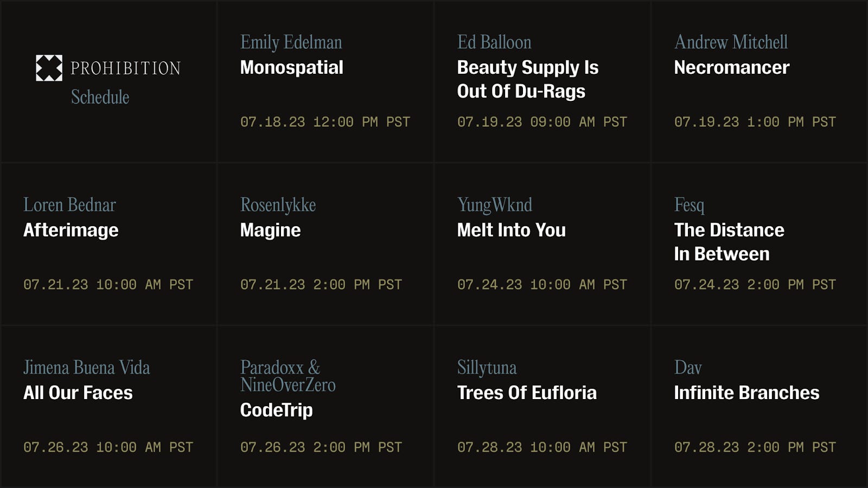Screen dimensions: 868x488
Task: Select the Necromancer project title
Action: (731, 68)
